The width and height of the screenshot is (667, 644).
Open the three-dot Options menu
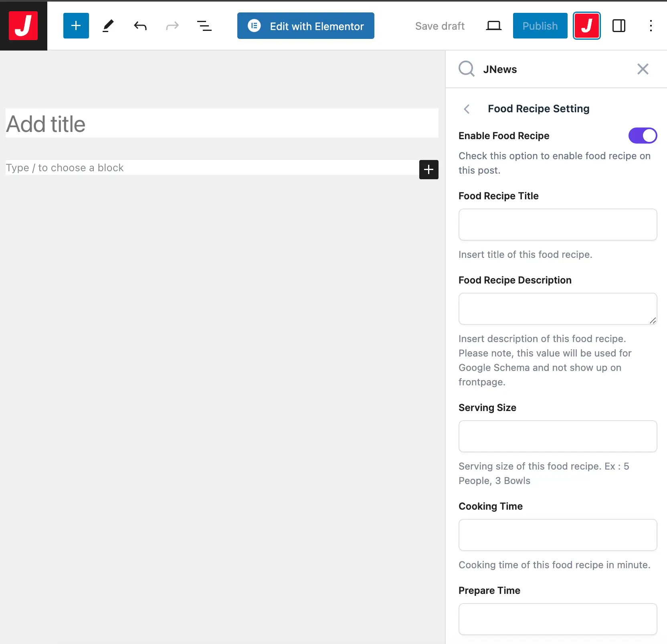pyautogui.click(x=651, y=26)
